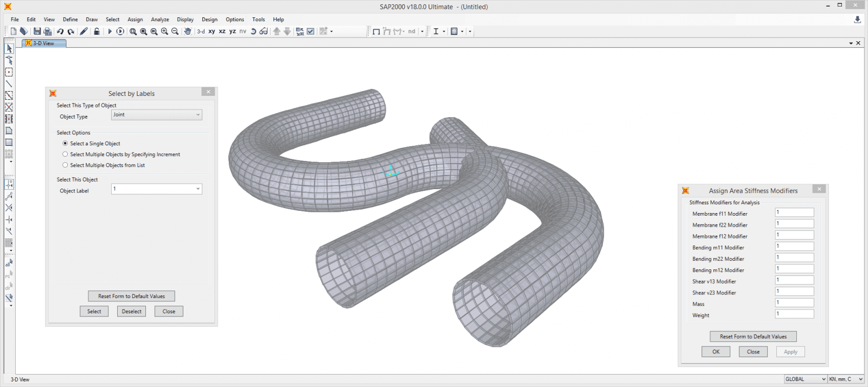
Task: Expand the nd toolbar dropdown arrow
Action: [422, 31]
